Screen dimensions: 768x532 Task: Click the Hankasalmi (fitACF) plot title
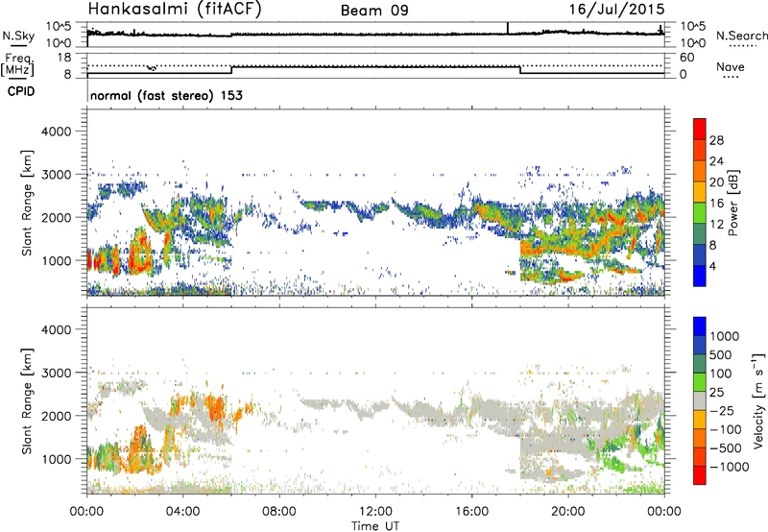click(175, 10)
